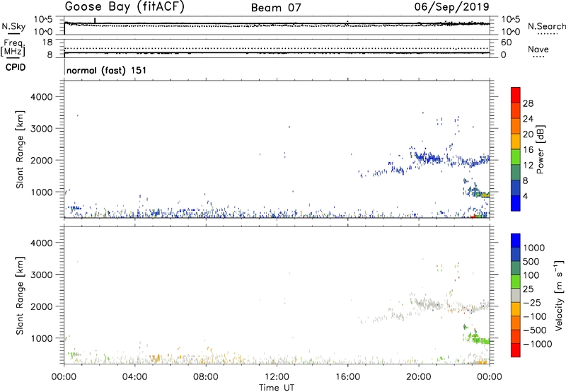Click Power colorbar segment between 8 and 12
Screen dimensions: 566x392
516,172
